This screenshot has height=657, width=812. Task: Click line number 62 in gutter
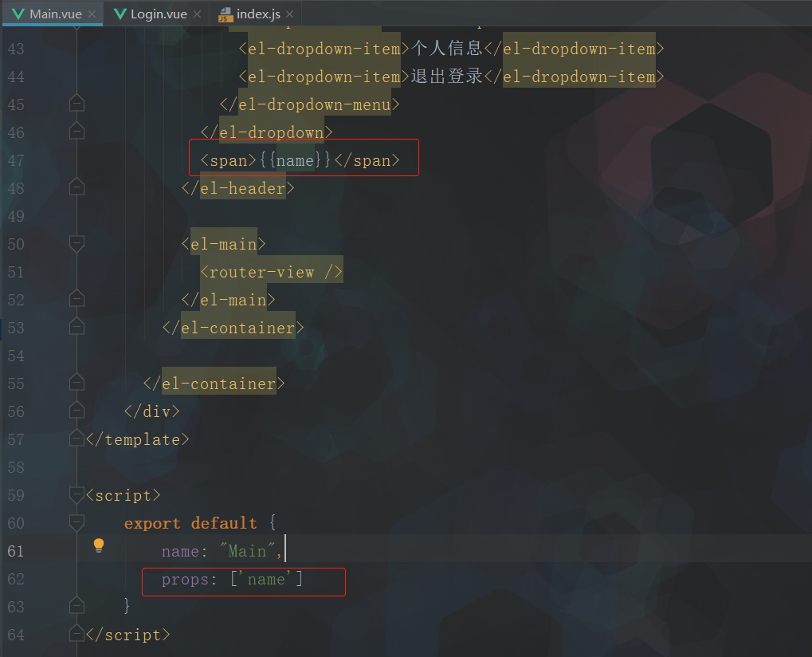[16, 579]
